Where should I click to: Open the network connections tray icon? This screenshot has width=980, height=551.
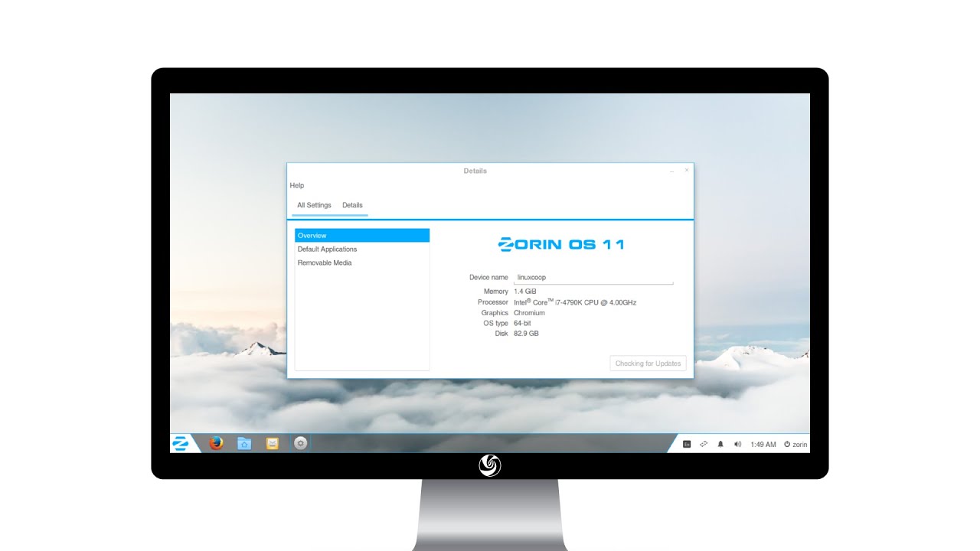tap(704, 444)
